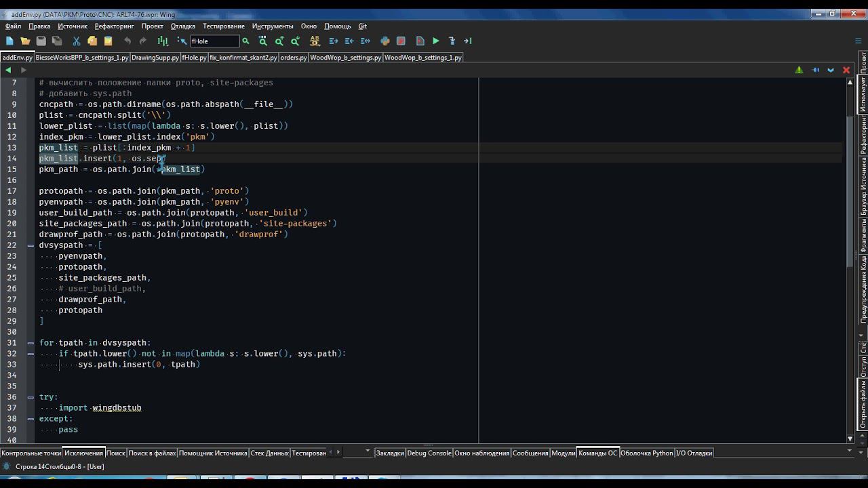Open the Файл menu
Viewport: 868px width, 488px height.
[13, 26]
